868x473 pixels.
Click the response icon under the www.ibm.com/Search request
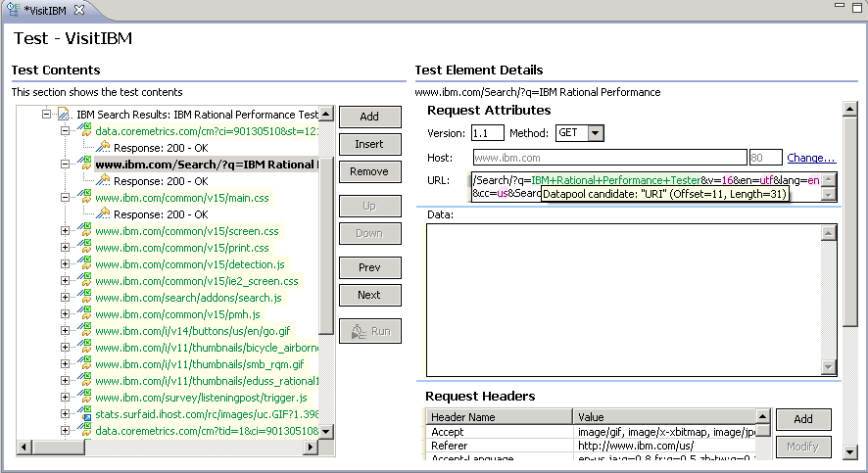[x=103, y=180]
